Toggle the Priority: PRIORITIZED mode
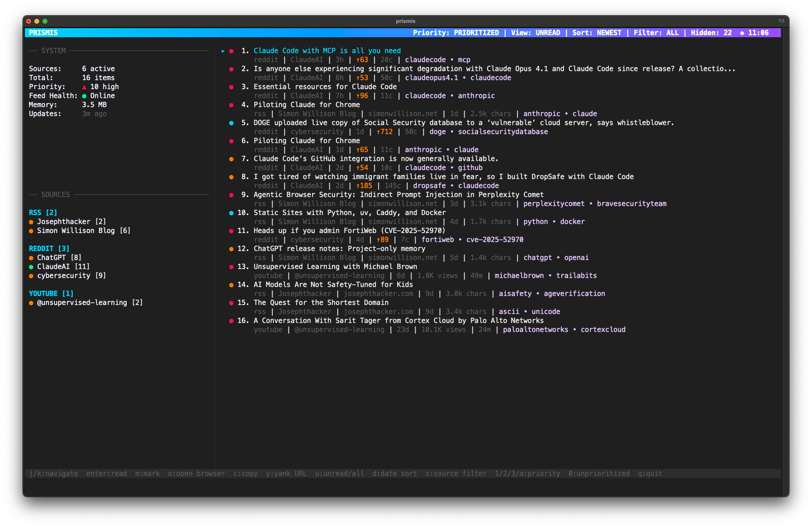Screen dimensions: 812x527 click(456, 33)
